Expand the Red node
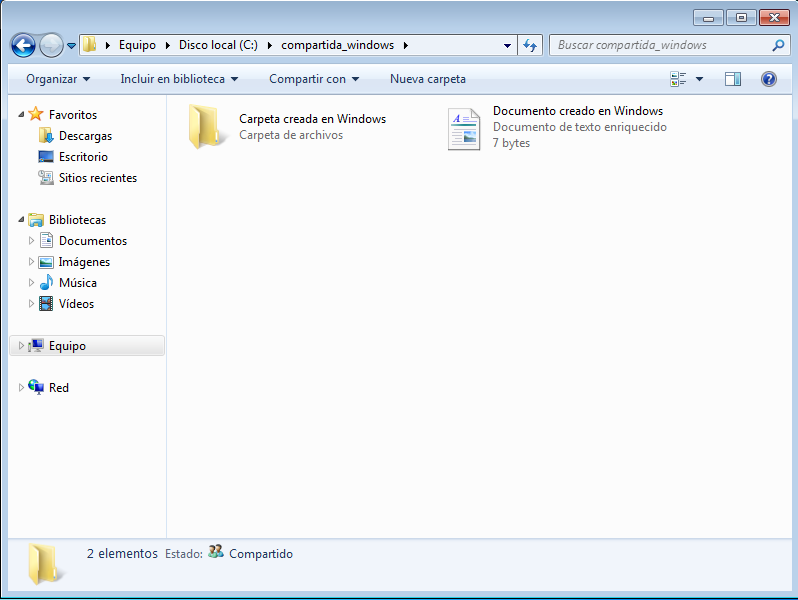Screen dimensions: 798x600 click(x=21, y=387)
